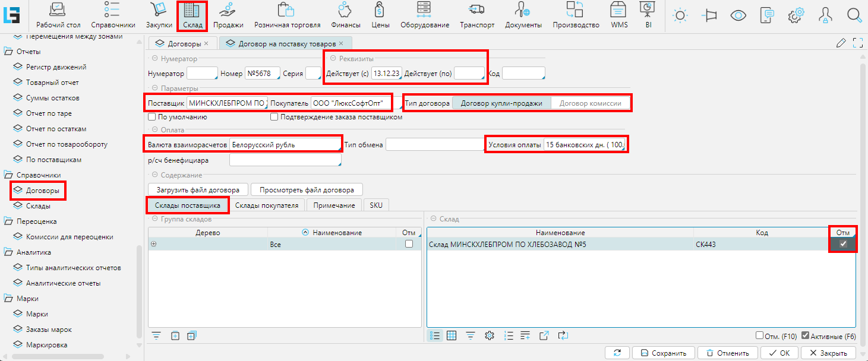Click the Сохранить button
The width and height of the screenshot is (868, 361).
[662, 353]
